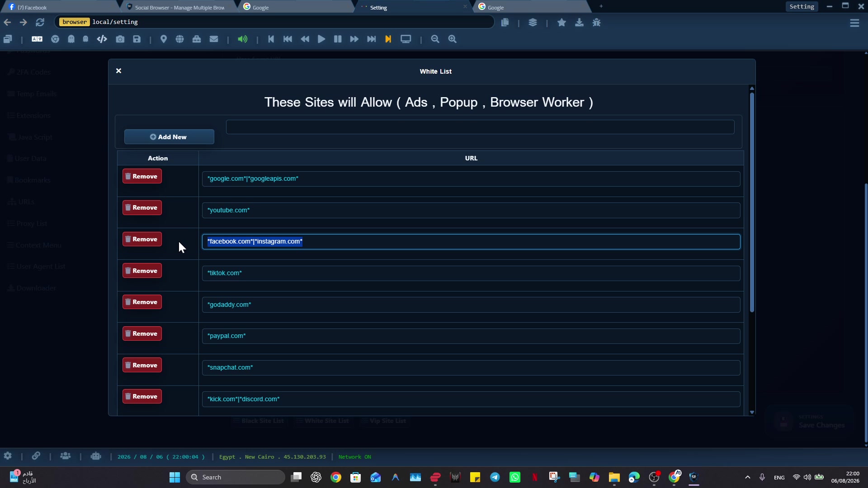868x488 pixels.
Task: Reload the page with the refresh icon
Action: pyautogui.click(x=40, y=22)
